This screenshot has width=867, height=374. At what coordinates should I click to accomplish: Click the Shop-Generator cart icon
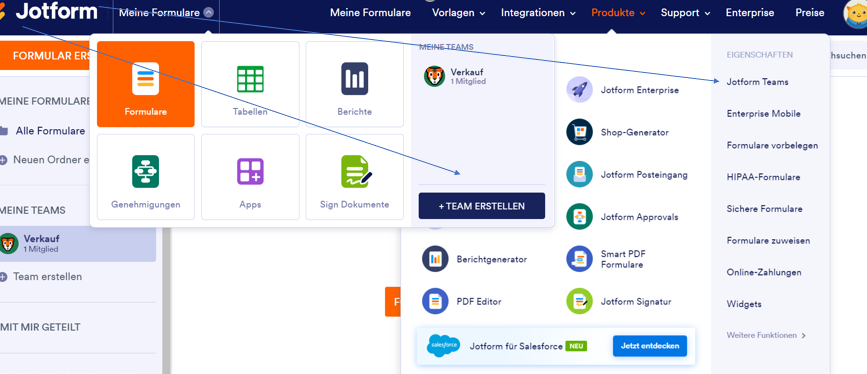(x=579, y=132)
